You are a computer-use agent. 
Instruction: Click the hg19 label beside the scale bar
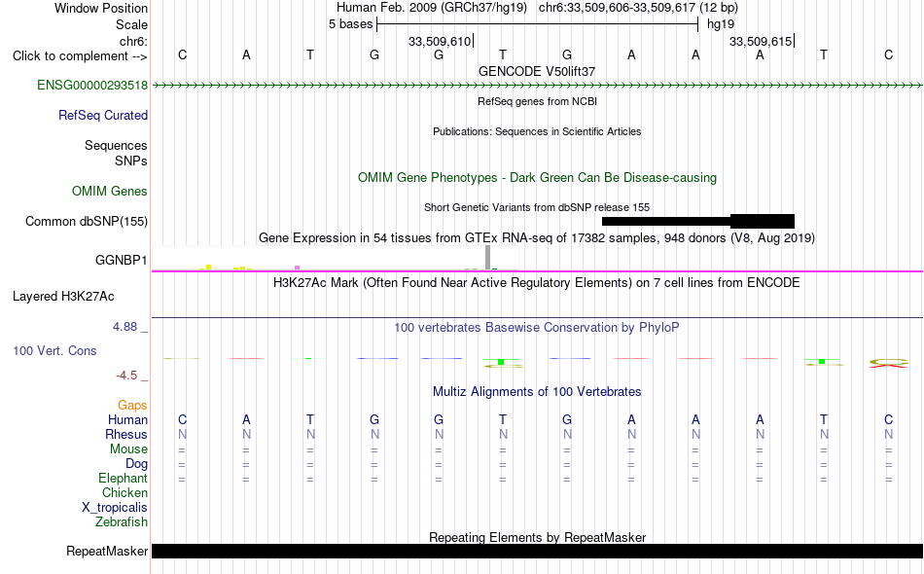[x=721, y=24]
